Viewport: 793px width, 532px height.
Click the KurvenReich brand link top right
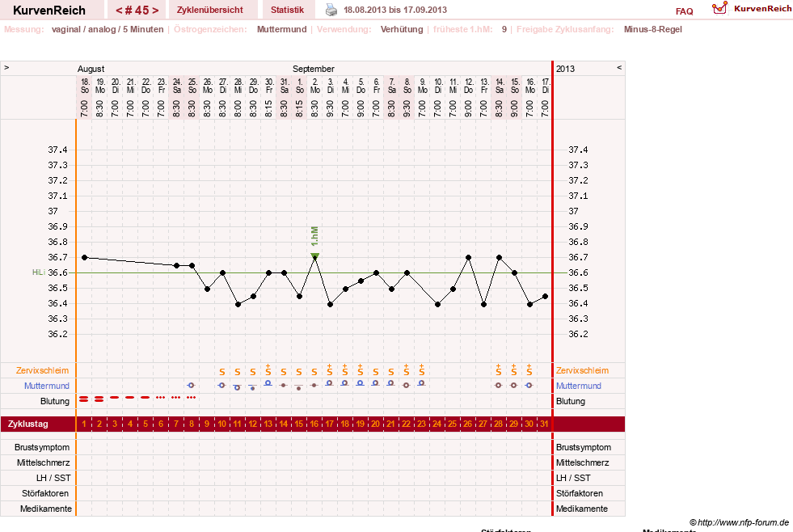coord(762,8)
